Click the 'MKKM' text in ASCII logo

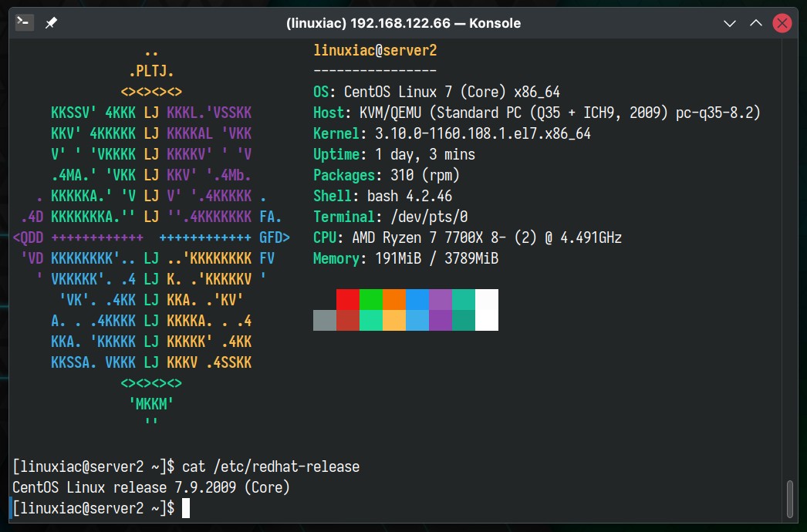151,404
